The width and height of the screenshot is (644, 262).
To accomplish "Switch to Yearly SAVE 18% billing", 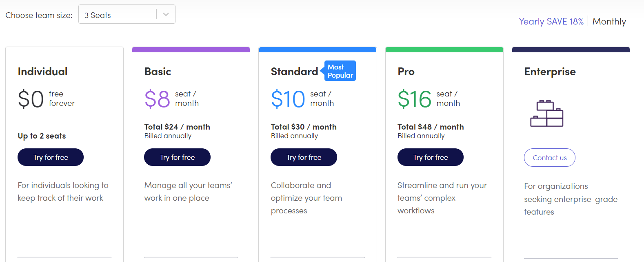I will pos(551,22).
